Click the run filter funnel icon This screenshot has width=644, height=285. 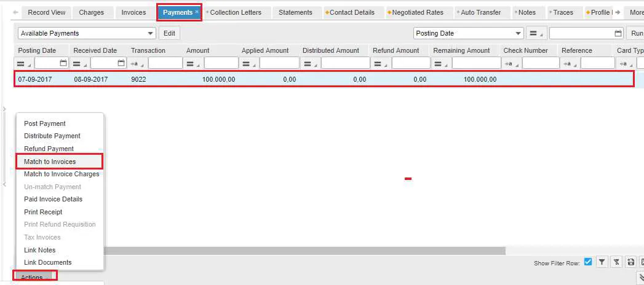602,262
